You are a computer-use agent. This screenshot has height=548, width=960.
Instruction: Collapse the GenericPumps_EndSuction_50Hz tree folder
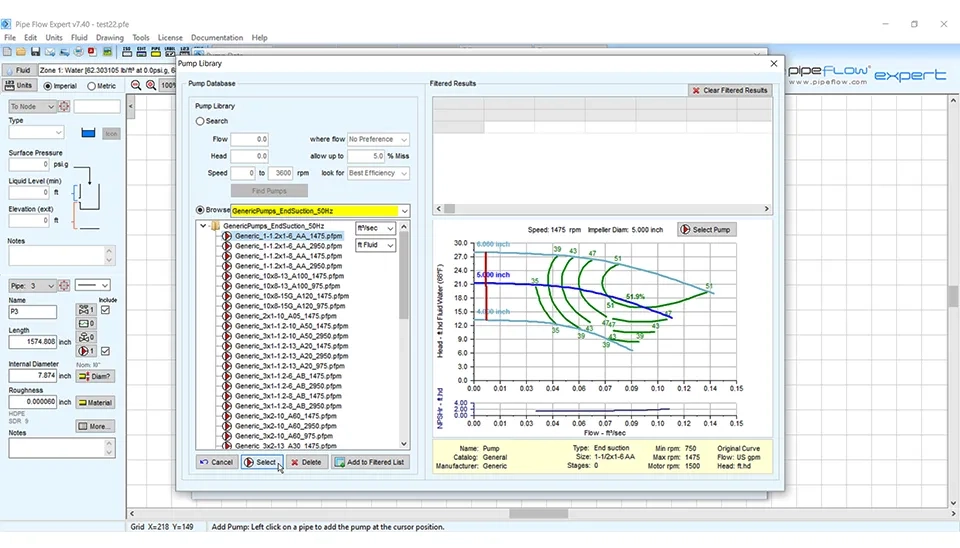tap(203, 226)
